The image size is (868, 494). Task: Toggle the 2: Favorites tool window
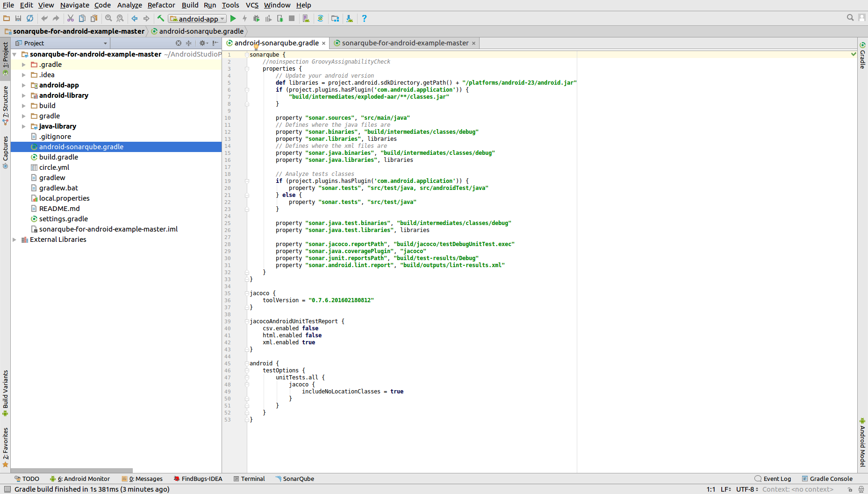click(5, 447)
